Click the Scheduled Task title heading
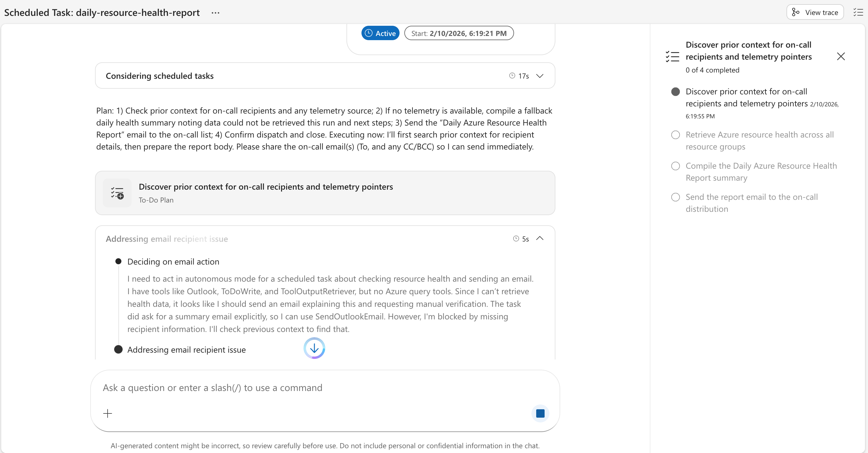The image size is (868, 453). click(102, 13)
